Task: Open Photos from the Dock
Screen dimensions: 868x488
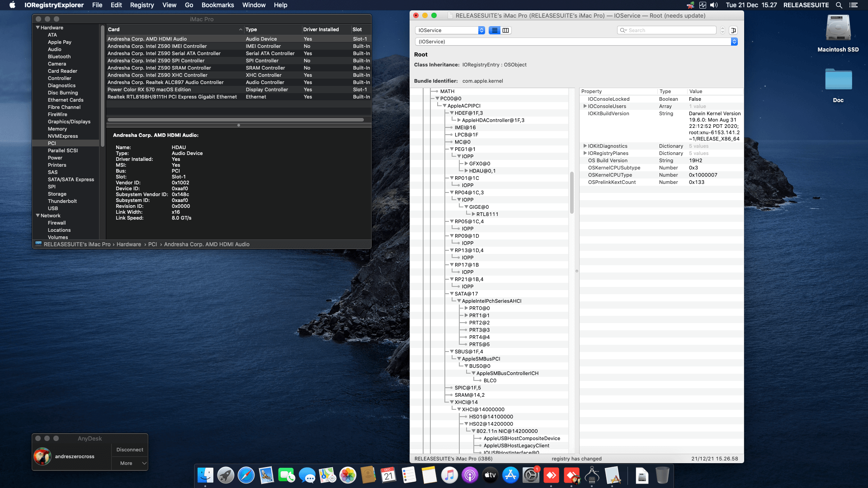Action: pos(348,475)
